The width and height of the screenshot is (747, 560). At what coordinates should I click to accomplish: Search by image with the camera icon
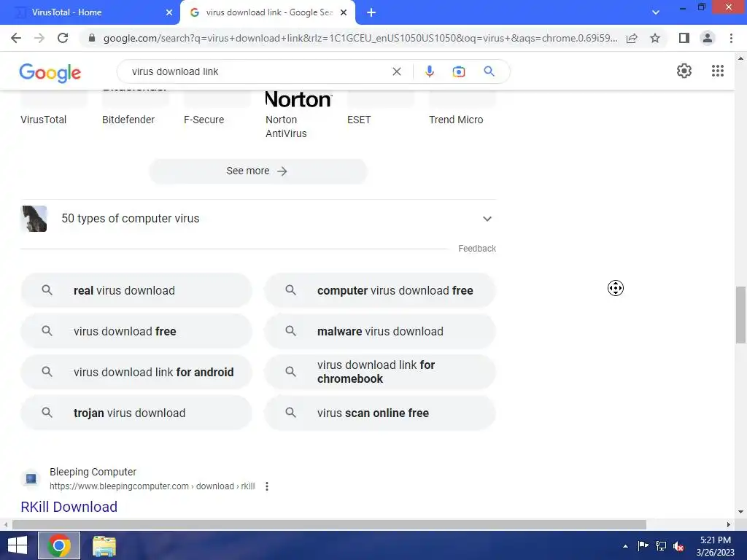(459, 71)
